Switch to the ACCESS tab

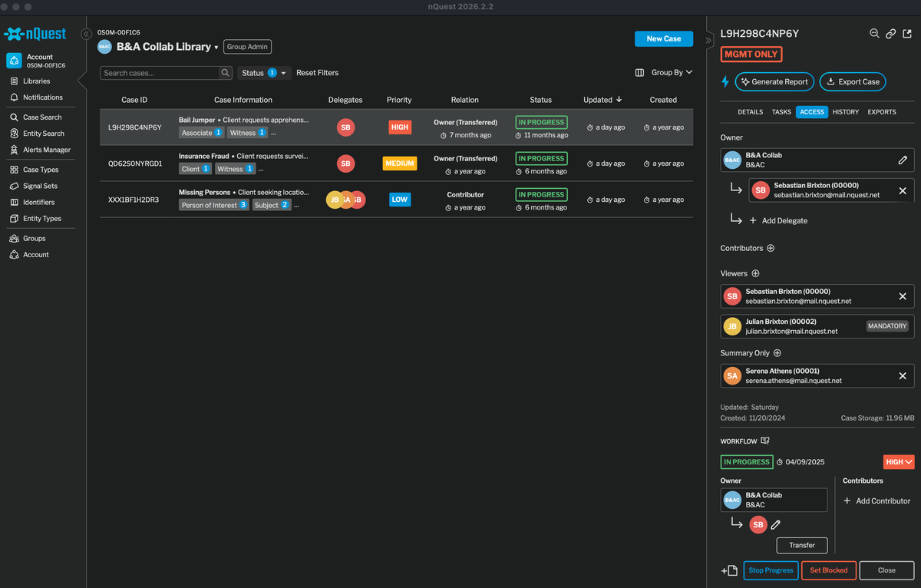click(x=812, y=111)
